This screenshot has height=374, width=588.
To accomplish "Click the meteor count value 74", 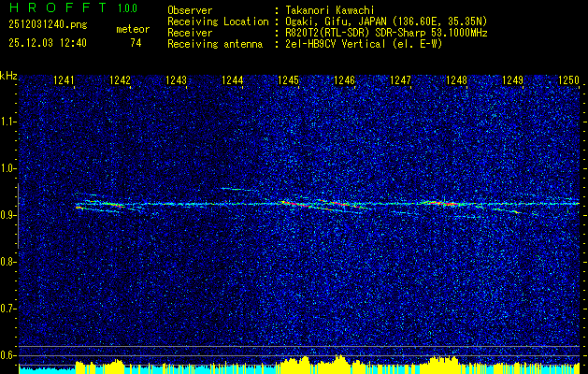I will coord(136,43).
